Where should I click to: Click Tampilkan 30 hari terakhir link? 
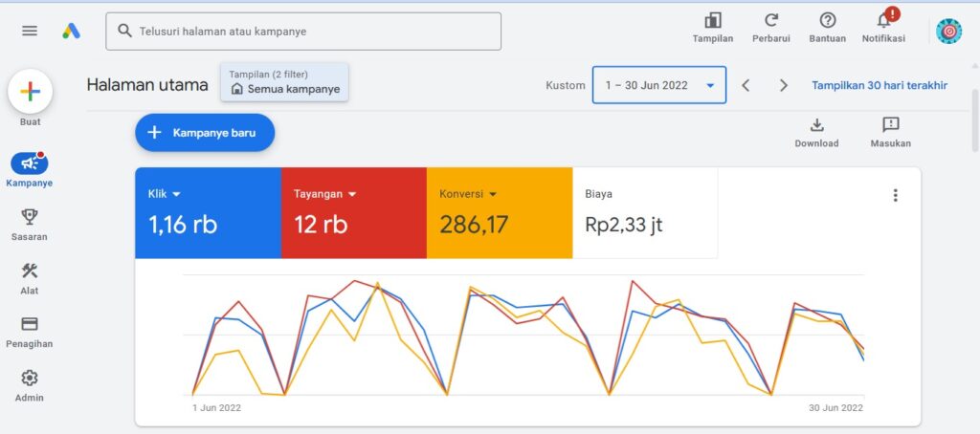[880, 85]
